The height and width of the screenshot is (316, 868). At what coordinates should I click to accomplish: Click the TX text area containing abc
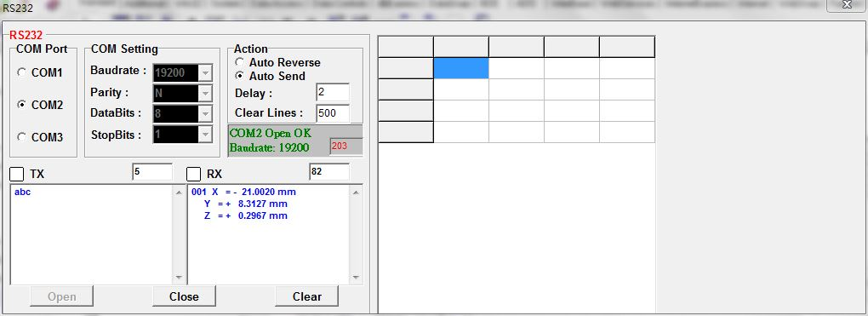(x=92, y=234)
